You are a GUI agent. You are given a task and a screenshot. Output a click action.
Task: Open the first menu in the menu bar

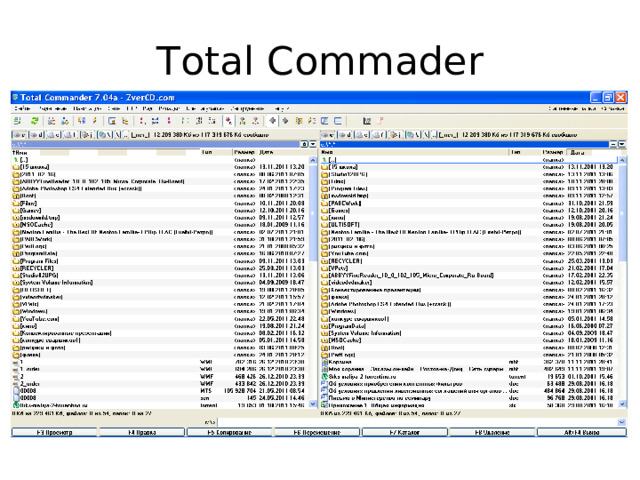pyautogui.click(x=22, y=109)
